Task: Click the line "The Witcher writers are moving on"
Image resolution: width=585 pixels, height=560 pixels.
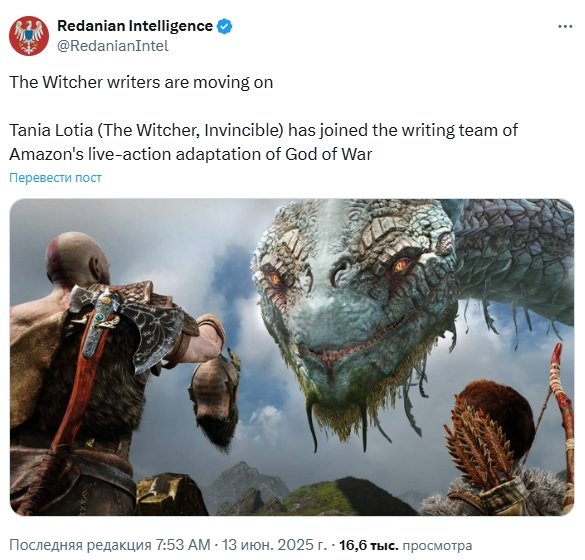Action: tap(141, 82)
